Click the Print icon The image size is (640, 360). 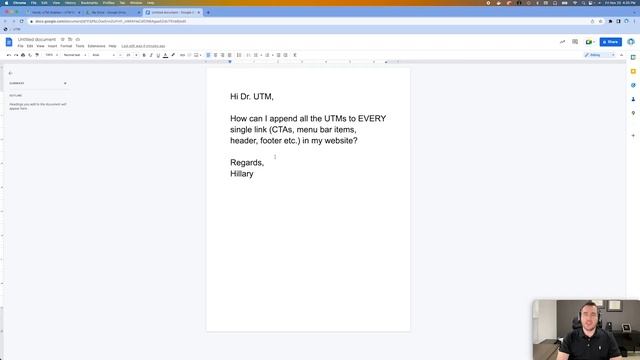(x=23, y=55)
